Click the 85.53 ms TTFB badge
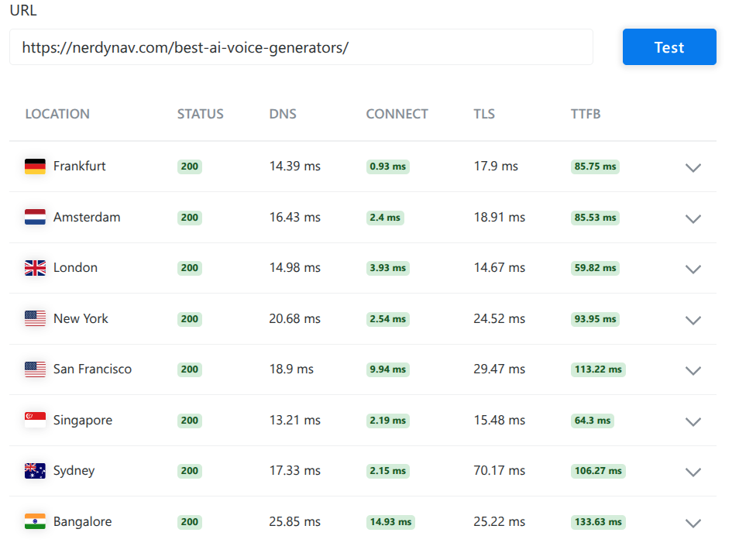 [x=595, y=218]
